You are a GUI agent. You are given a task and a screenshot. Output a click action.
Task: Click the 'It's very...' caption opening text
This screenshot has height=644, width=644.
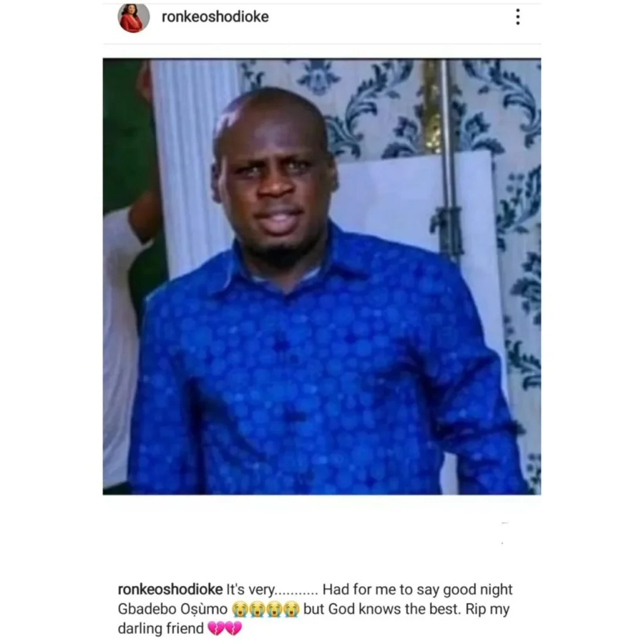point(272,589)
